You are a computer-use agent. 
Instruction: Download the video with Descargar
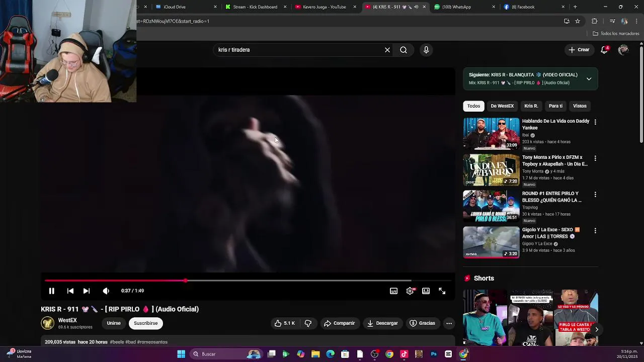tap(382, 323)
